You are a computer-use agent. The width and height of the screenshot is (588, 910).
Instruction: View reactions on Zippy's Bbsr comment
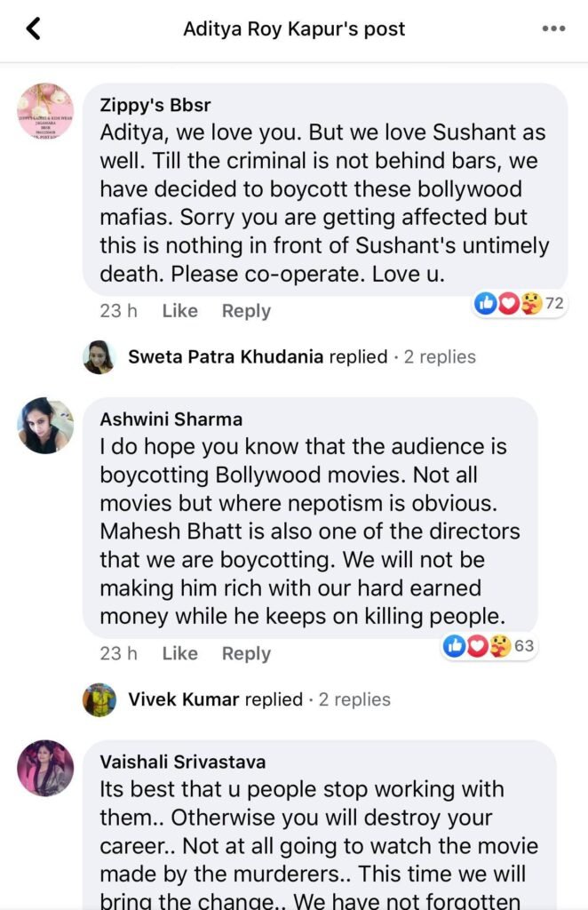520,304
